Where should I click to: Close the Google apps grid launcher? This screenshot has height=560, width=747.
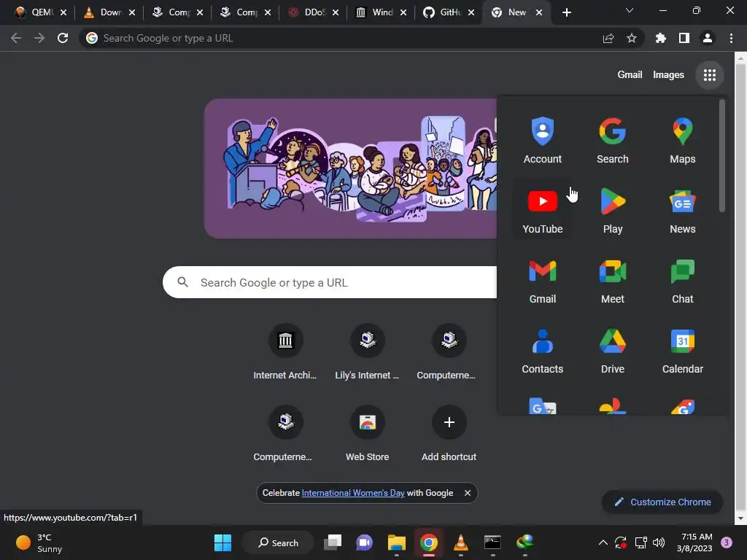coord(709,75)
